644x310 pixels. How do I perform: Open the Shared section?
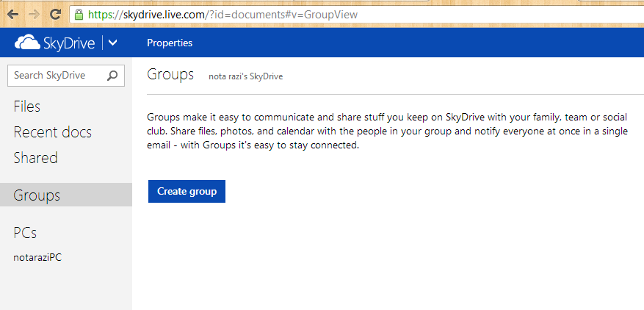pyautogui.click(x=35, y=158)
